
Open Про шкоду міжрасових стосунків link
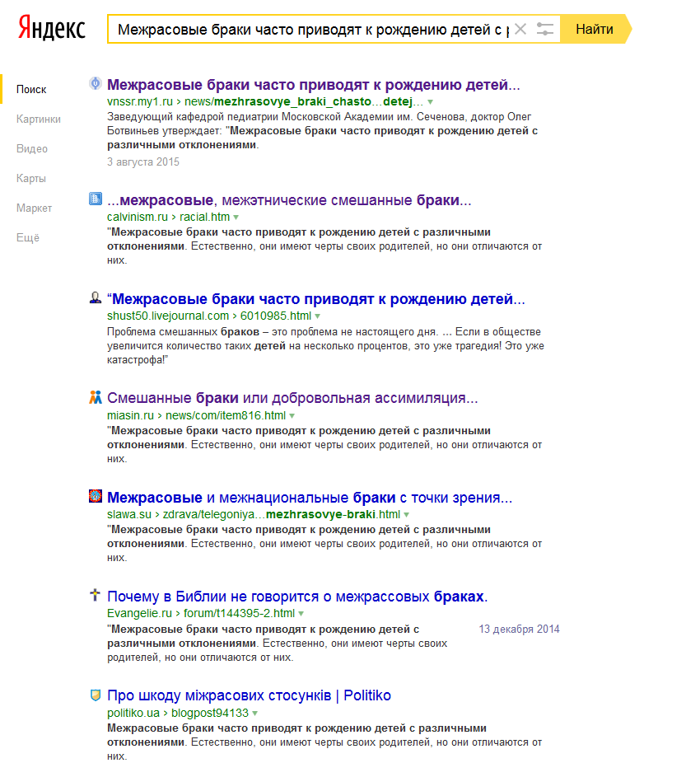250,695
